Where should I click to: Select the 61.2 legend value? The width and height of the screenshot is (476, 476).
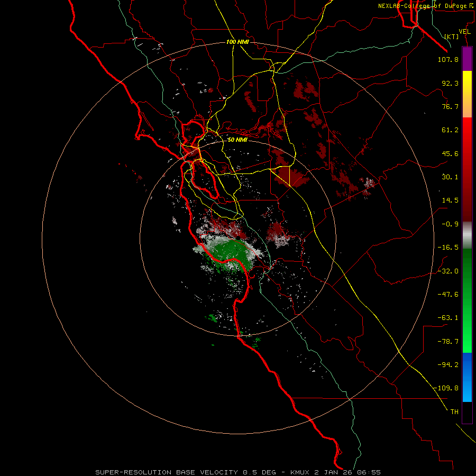tap(450, 130)
